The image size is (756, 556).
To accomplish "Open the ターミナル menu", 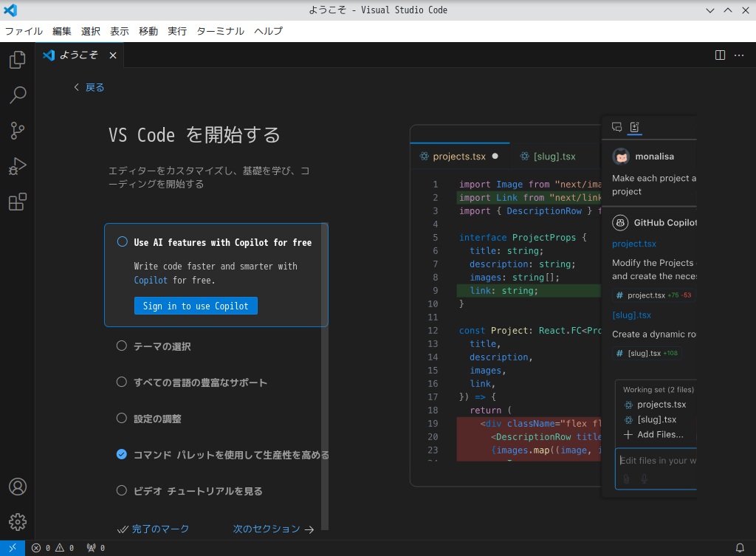I will [x=220, y=31].
